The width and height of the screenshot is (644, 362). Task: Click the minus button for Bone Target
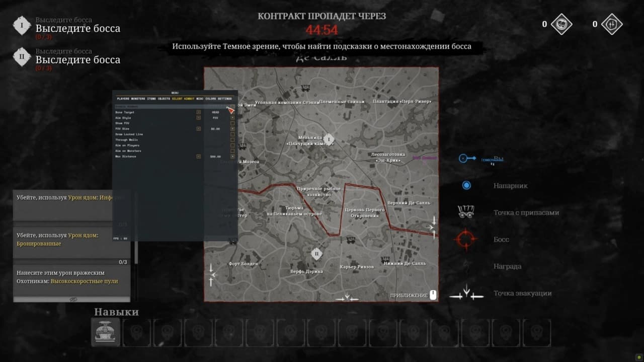199,112
